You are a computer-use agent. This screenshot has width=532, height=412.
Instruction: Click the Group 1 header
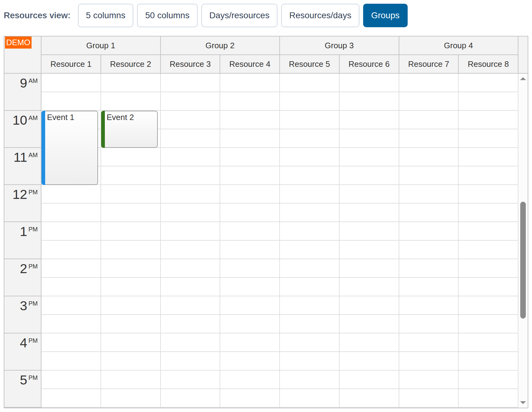(x=101, y=46)
